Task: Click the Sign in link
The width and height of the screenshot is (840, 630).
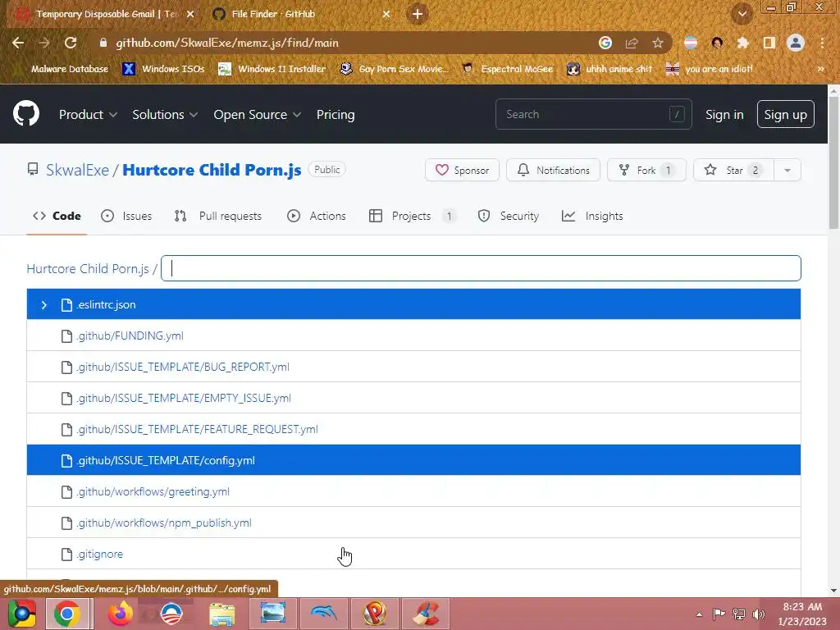Action: pyautogui.click(x=724, y=115)
